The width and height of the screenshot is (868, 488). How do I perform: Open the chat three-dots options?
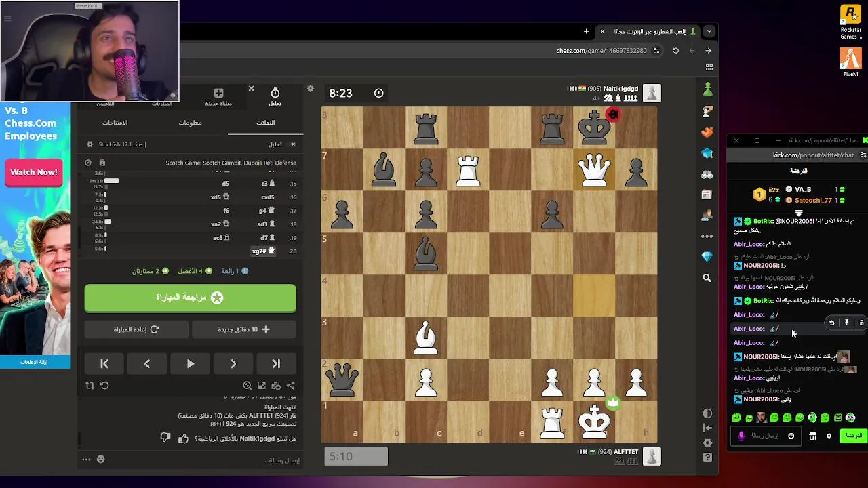(x=86, y=460)
